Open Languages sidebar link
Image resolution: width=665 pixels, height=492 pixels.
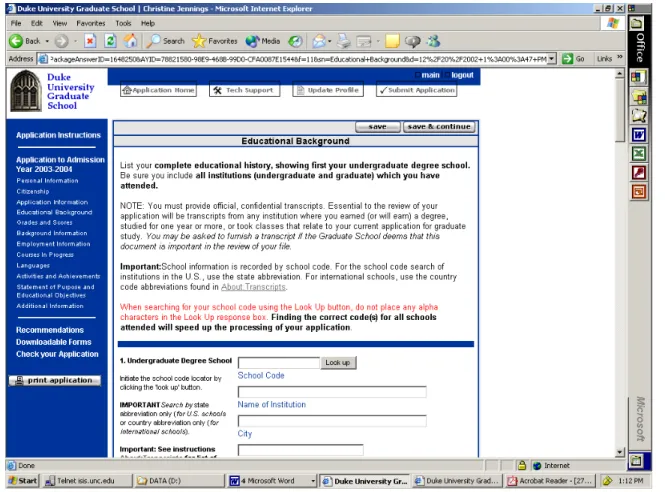[33, 266]
